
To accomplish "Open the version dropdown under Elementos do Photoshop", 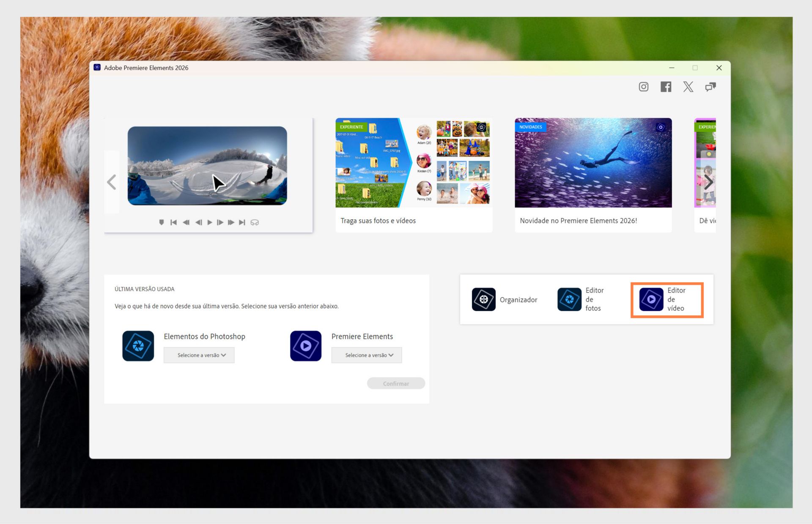I will click(199, 355).
